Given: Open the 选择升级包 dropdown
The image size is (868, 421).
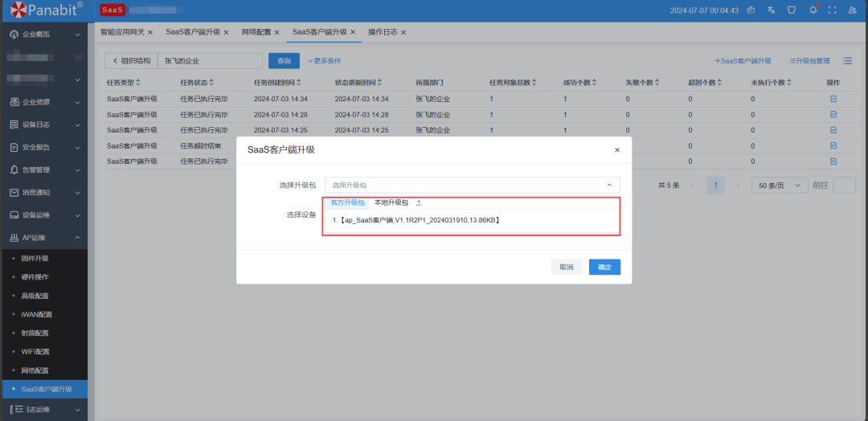Looking at the screenshot, I should [473, 185].
